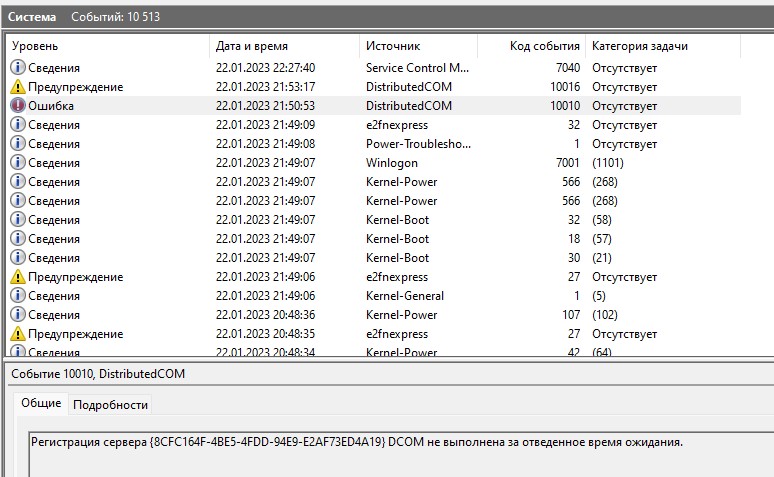
Task: Click the Код события column header
Action: click(x=544, y=46)
